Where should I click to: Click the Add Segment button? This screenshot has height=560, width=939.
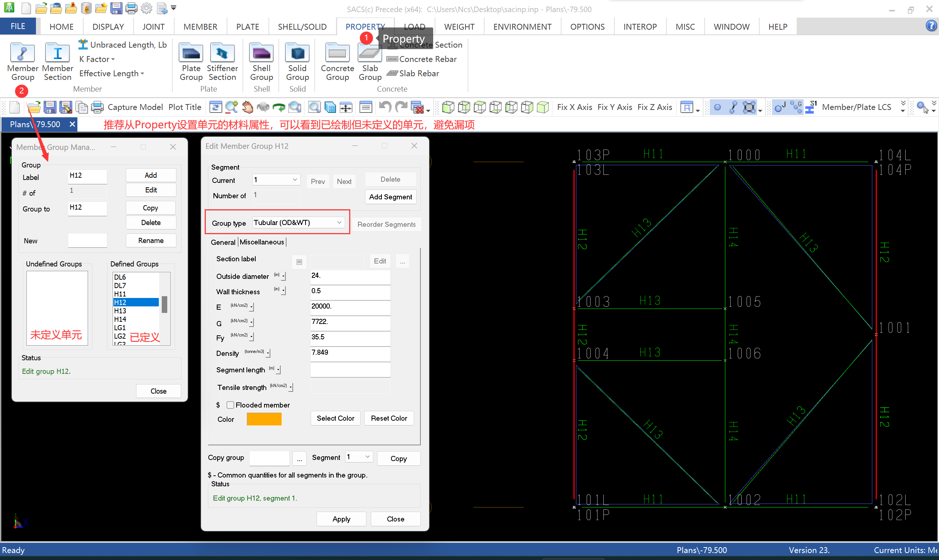pos(390,197)
